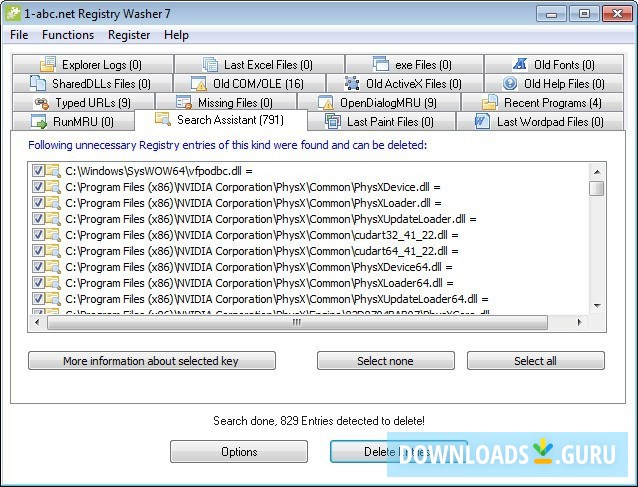The image size is (638, 487).
Task: Click More information about selected key
Action: click(152, 361)
